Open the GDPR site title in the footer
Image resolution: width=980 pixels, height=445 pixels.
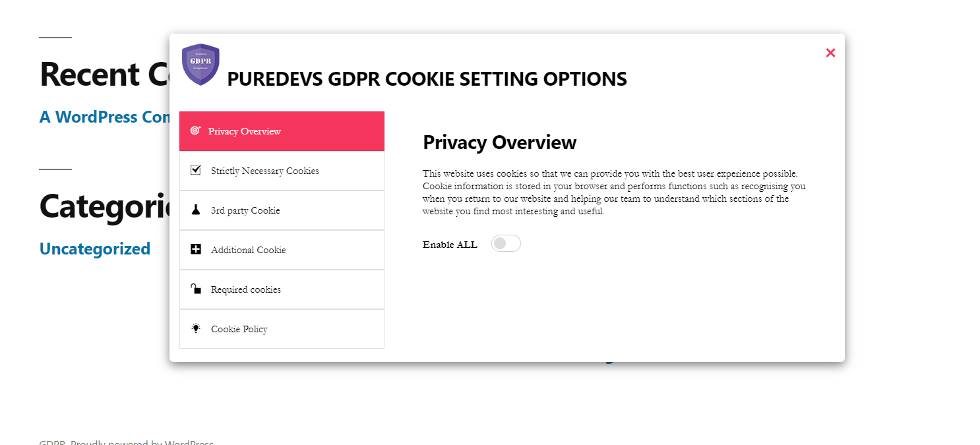[x=51, y=443]
